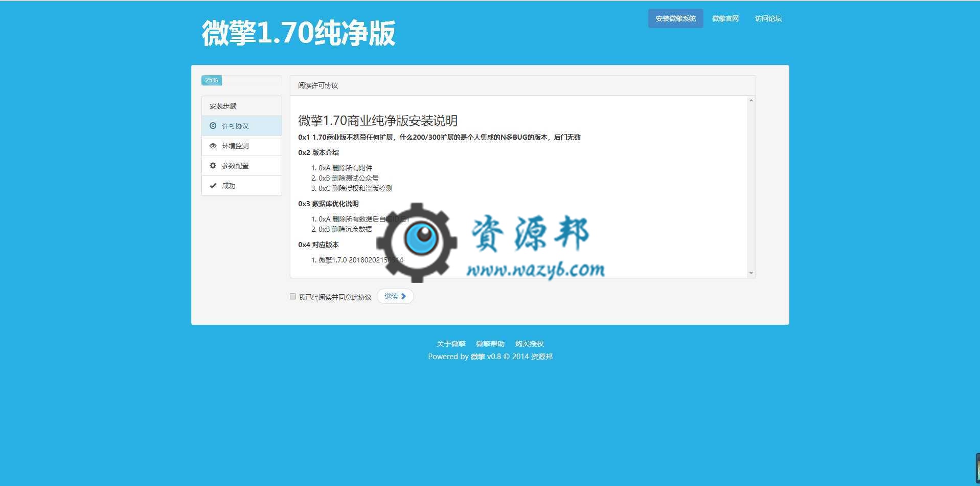Open the 微擎官网 link in header
The height and width of the screenshot is (486, 980).
pyautogui.click(x=725, y=18)
